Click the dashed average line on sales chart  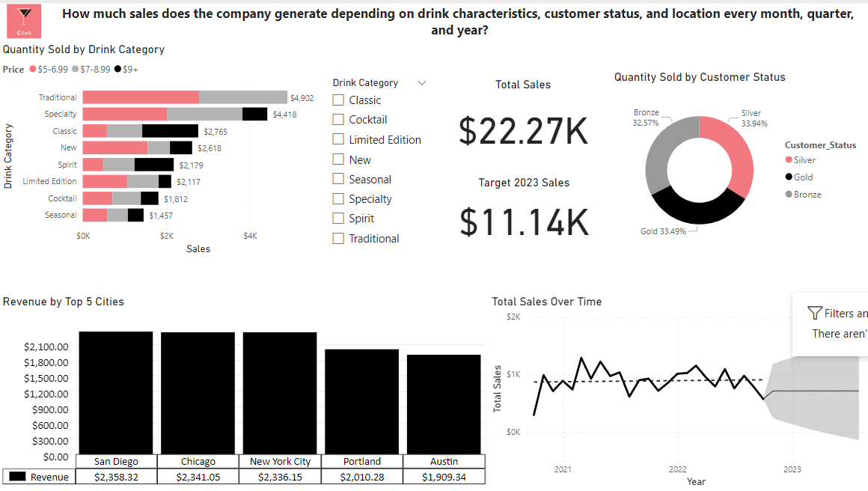pos(648,381)
